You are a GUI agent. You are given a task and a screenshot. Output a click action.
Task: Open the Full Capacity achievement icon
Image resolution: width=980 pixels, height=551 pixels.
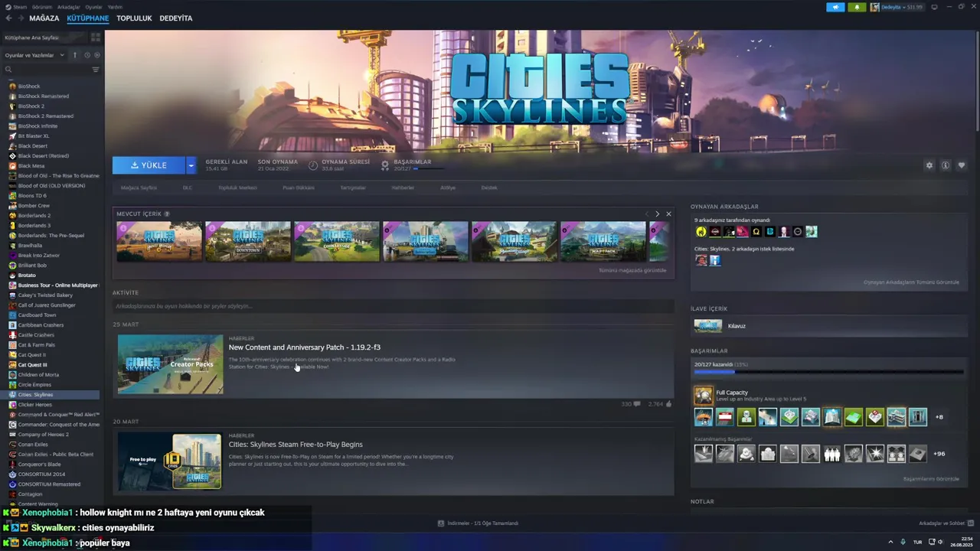(x=703, y=396)
